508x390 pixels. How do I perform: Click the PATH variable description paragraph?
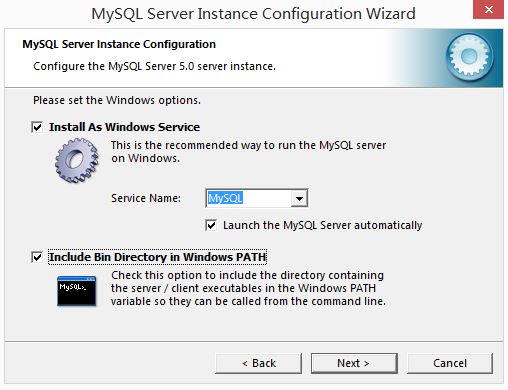coord(248,288)
